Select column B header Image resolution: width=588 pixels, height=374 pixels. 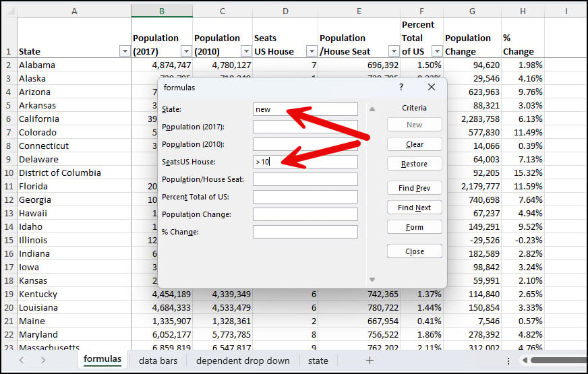[162, 11]
